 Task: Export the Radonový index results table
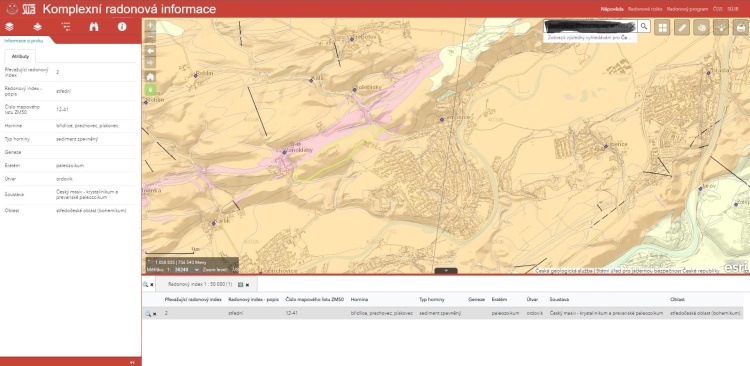coord(241,284)
